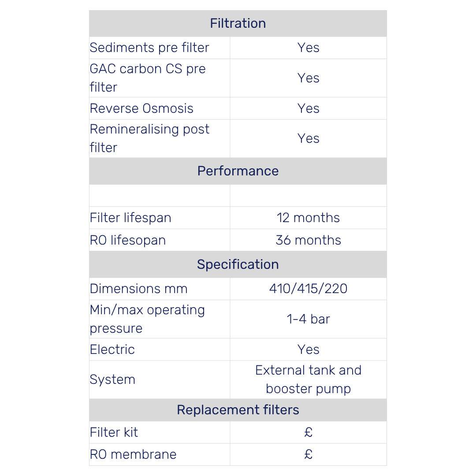Click the 410/415/220 dimensions value

click(308, 289)
